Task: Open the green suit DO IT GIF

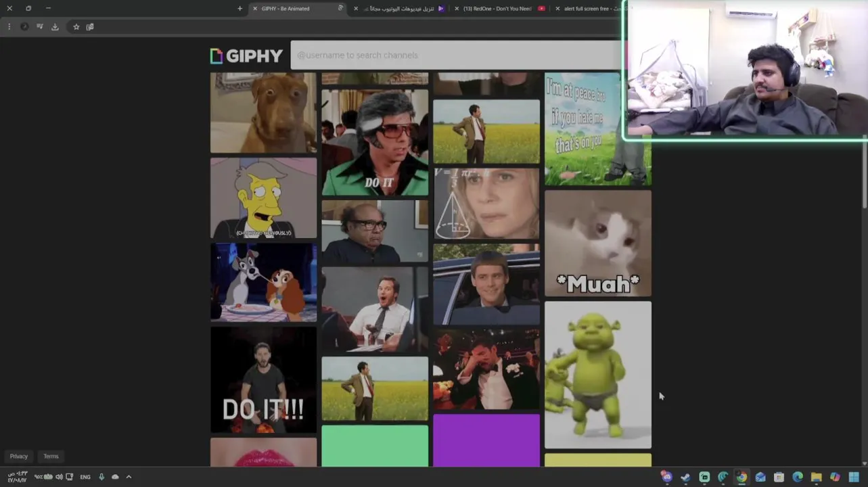Action: (x=375, y=142)
